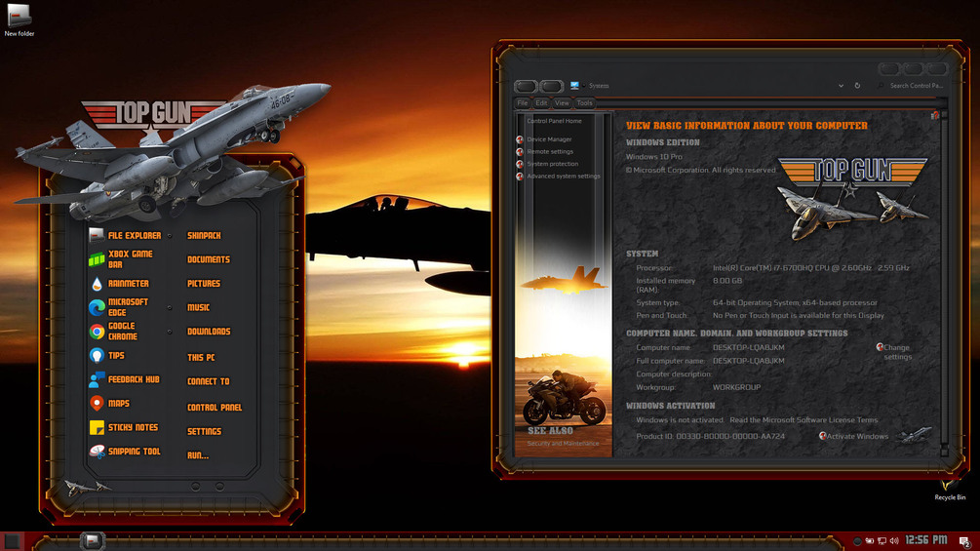
Task: Open the Recycle Bin desktop icon
Action: 950,490
